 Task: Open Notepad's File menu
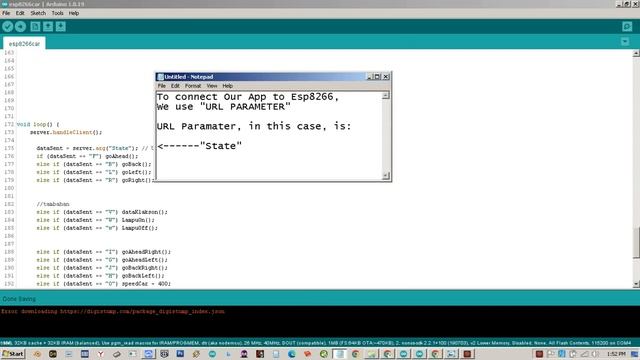point(162,86)
